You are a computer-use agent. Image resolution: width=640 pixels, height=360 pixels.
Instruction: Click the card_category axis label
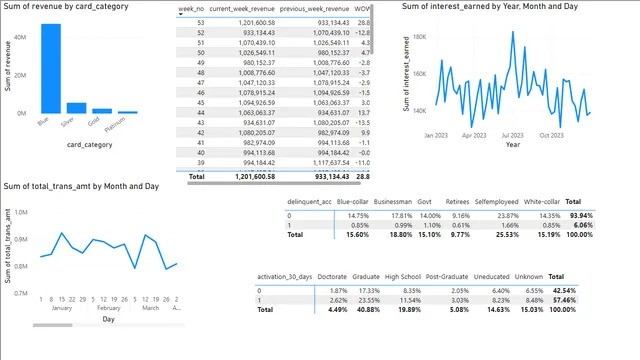[89, 144]
